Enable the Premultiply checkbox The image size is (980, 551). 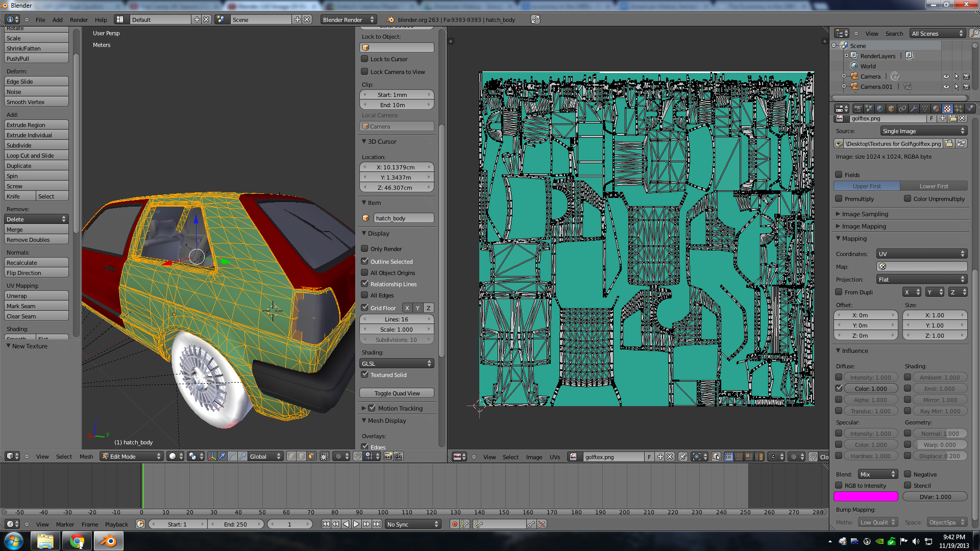tap(839, 198)
